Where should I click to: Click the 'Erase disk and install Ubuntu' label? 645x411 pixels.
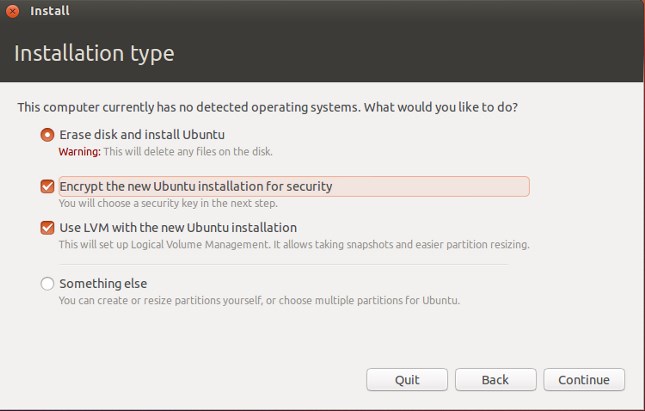pos(142,135)
